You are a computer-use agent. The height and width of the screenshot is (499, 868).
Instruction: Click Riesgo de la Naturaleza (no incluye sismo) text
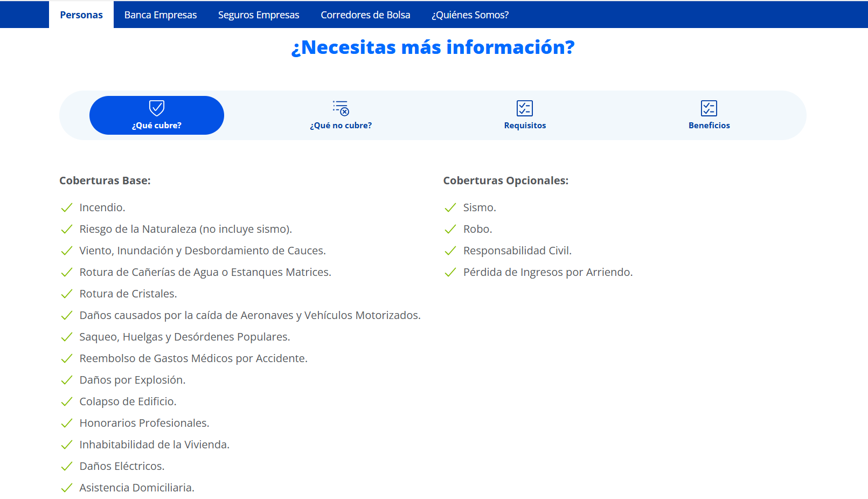point(186,229)
